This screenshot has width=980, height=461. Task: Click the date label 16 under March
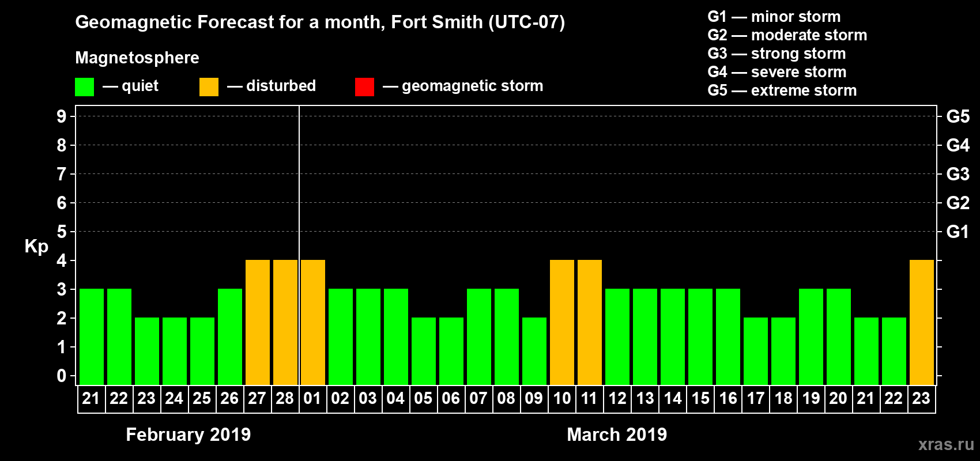[x=728, y=399]
